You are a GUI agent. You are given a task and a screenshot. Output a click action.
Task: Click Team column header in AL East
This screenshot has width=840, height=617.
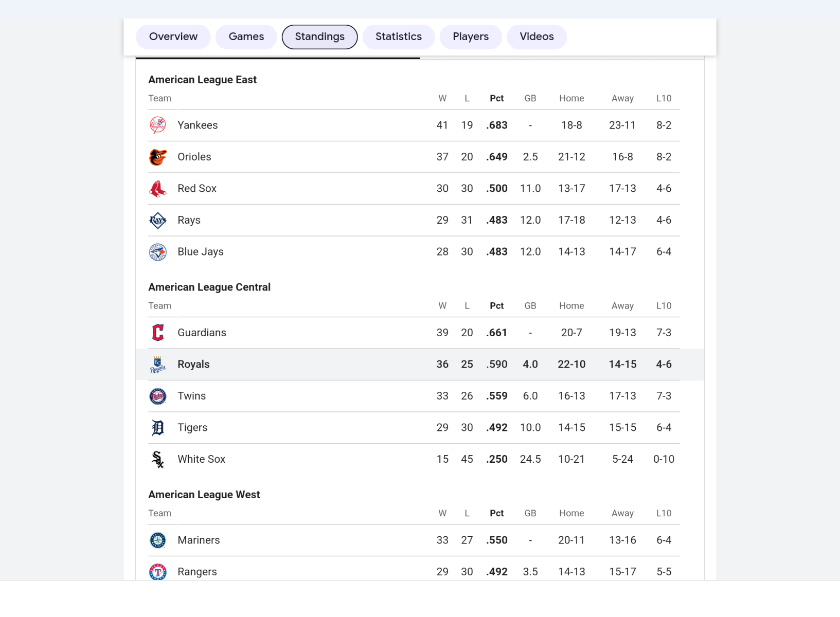[159, 98]
